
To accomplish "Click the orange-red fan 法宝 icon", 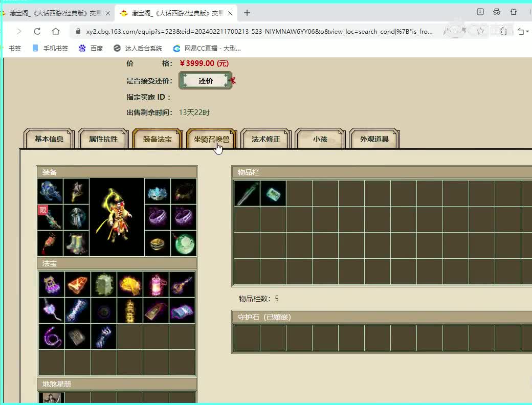I will (78, 284).
